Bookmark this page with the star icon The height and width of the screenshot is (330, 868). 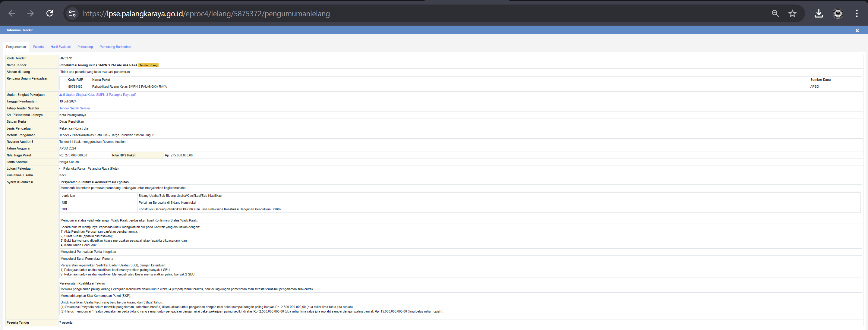point(793,14)
